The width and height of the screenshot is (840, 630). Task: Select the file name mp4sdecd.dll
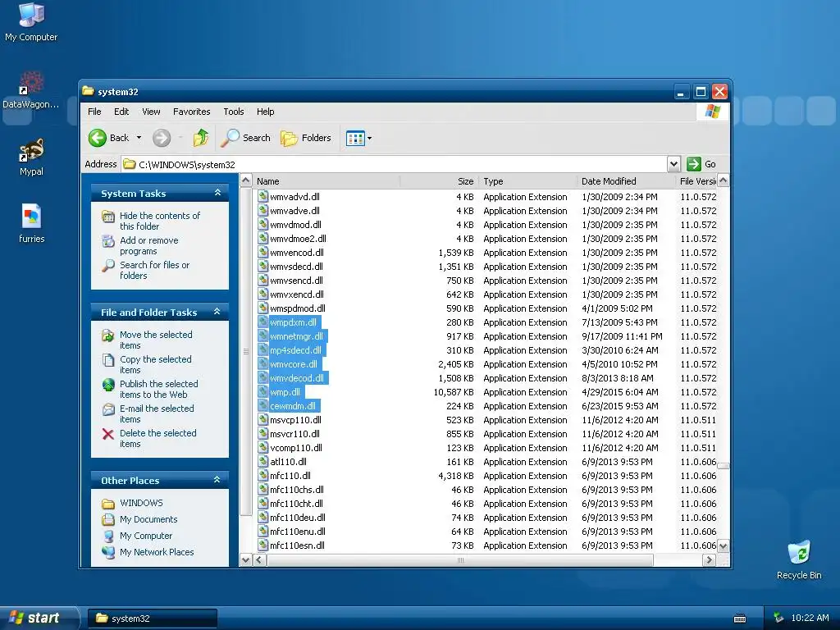click(295, 350)
